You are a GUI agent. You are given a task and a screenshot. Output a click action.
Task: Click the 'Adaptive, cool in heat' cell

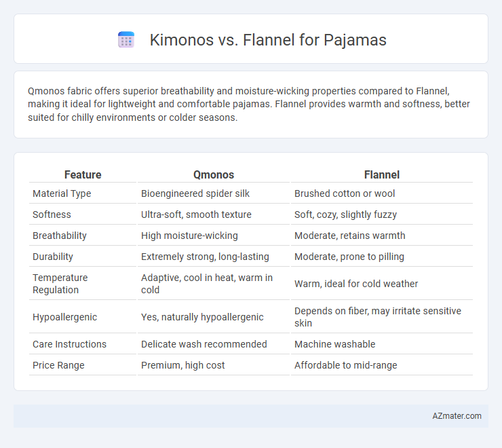pos(207,284)
